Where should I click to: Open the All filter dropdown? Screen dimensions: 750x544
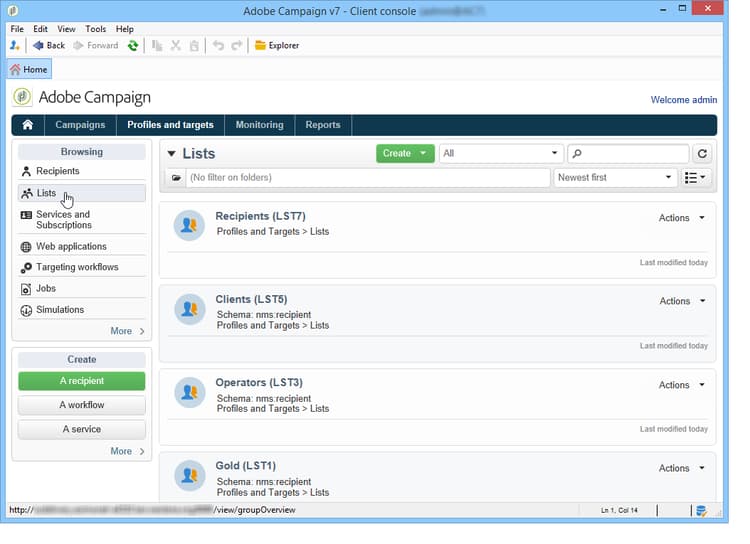(x=501, y=154)
